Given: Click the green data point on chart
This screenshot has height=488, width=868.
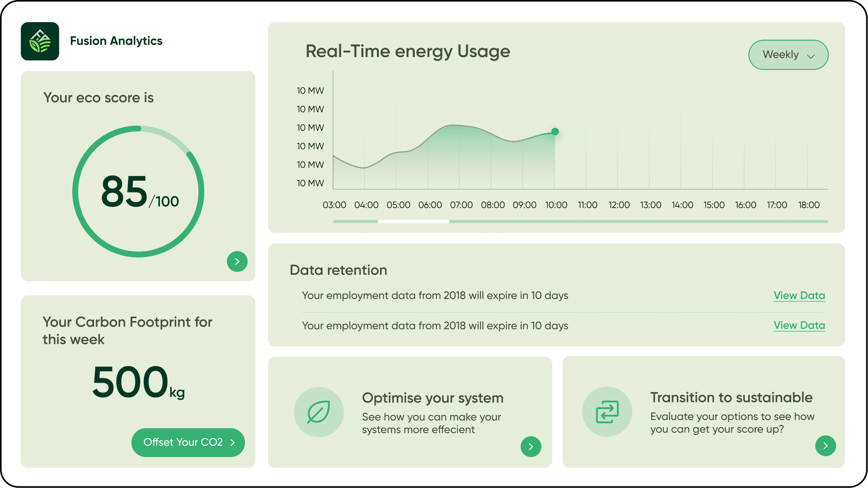Looking at the screenshot, I should [555, 131].
